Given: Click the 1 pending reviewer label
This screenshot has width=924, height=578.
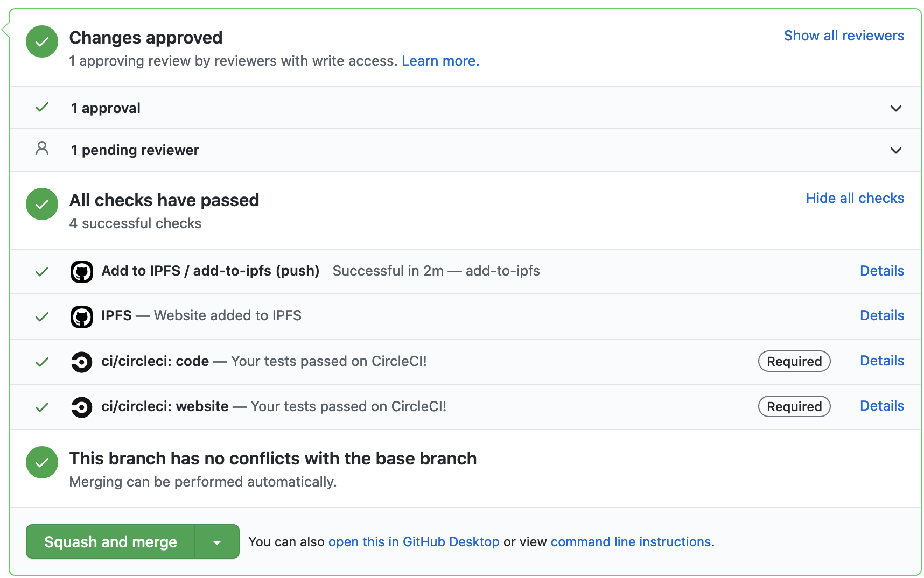Looking at the screenshot, I should click(135, 150).
